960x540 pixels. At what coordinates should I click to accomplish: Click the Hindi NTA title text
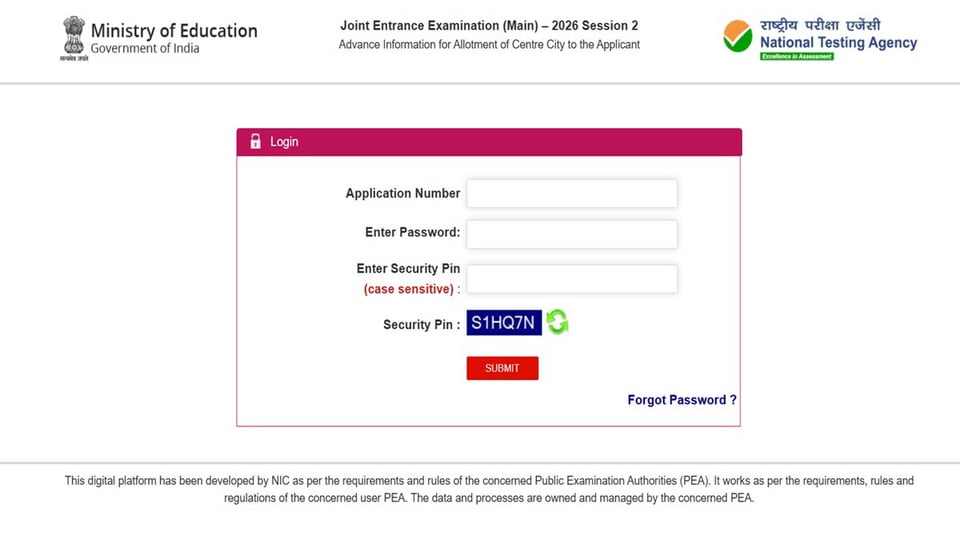[820, 25]
